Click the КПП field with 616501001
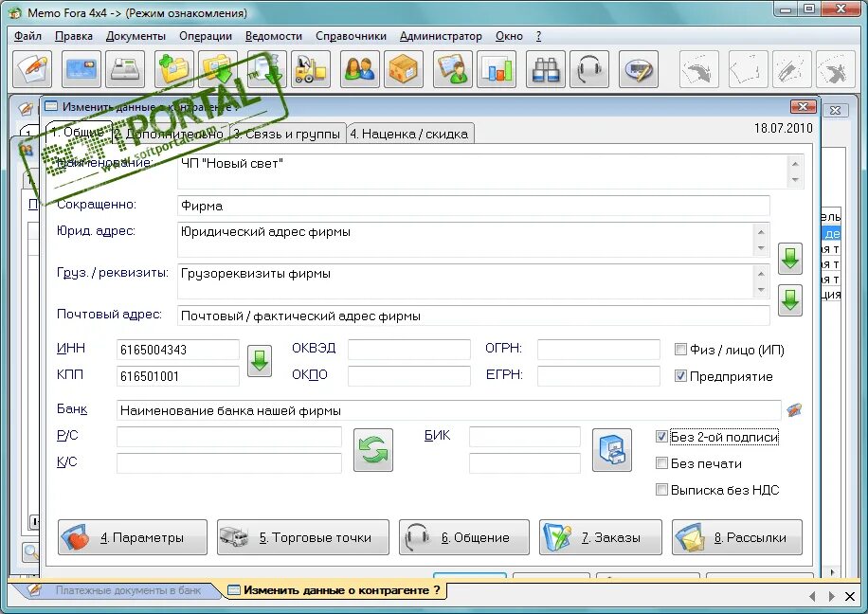Screen dimensions: 868x614 tap(178, 376)
